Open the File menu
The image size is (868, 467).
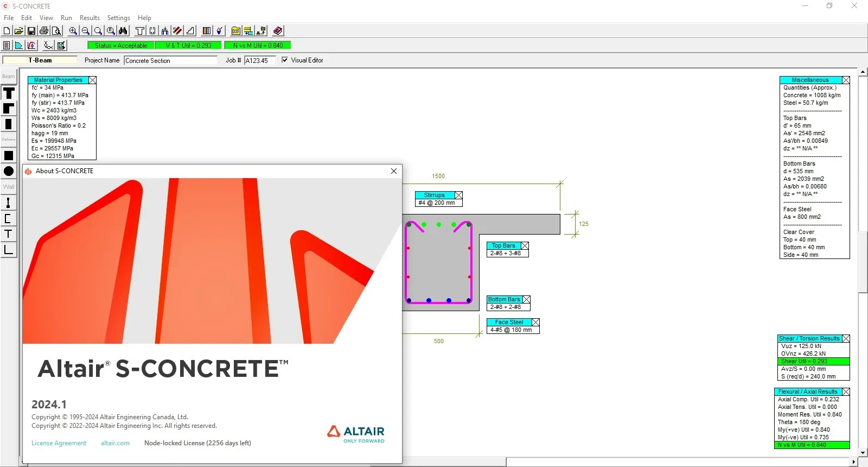click(x=9, y=18)
